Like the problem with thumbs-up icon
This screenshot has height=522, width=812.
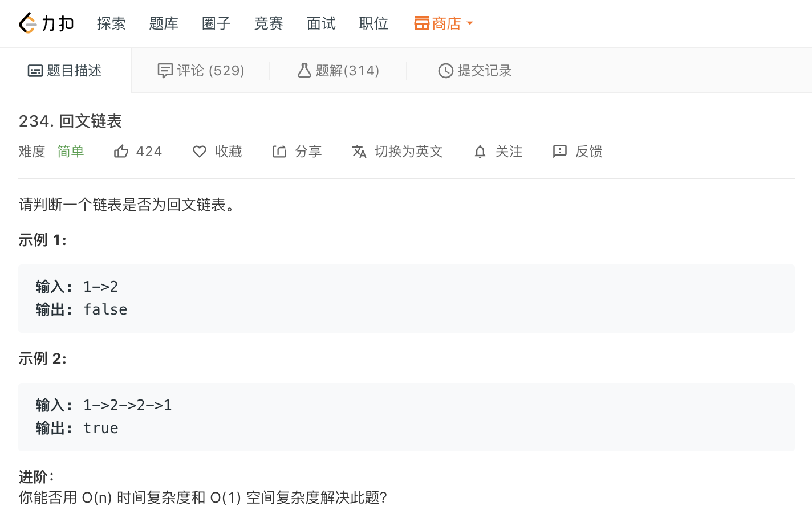point(121,152)
